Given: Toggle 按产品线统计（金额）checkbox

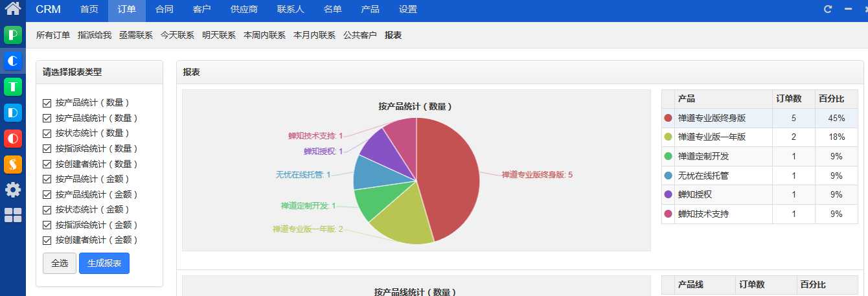Looking at the screenshot, I should pyautogui.click(x=47, y=194).
